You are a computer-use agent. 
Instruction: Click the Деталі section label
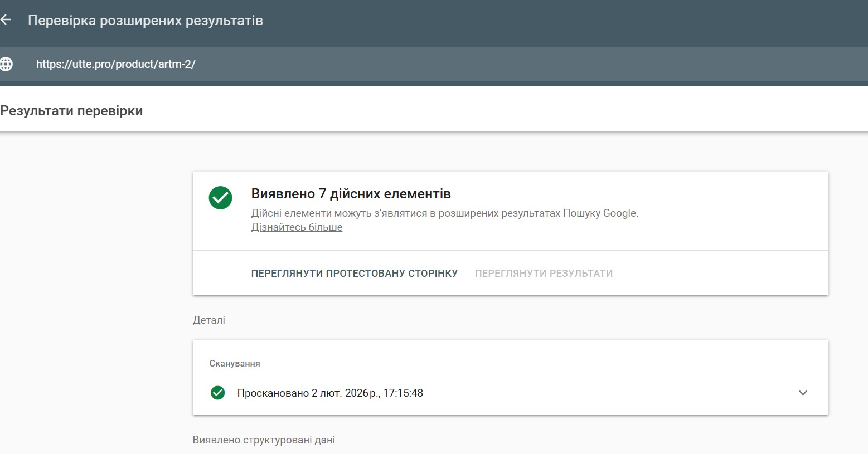click(208, 320)
